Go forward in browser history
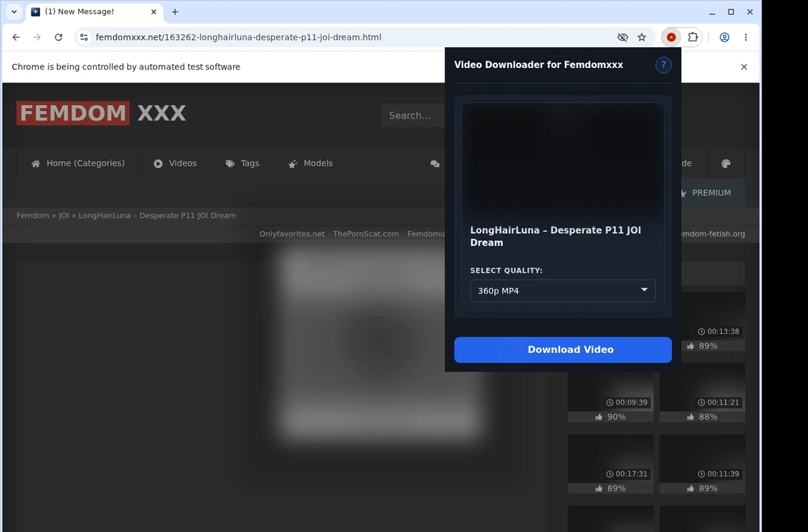The height and width of the screenshot is (532, 808). coord(37,38)
